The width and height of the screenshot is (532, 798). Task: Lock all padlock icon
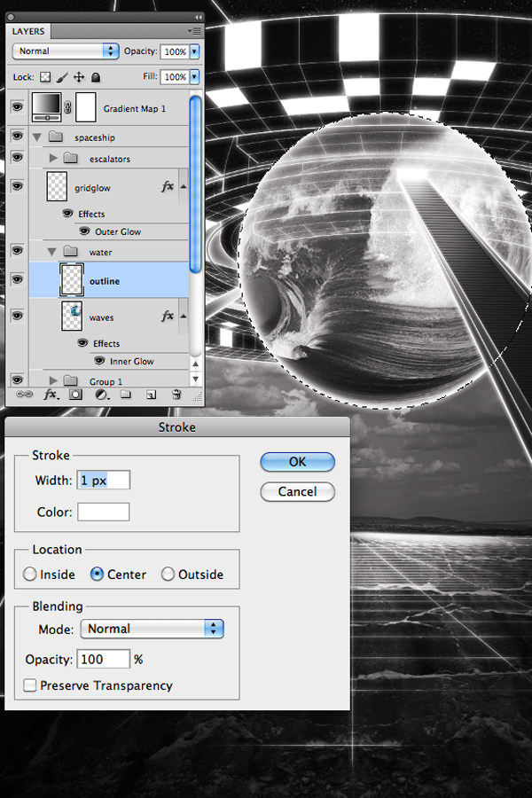(95, 77)
